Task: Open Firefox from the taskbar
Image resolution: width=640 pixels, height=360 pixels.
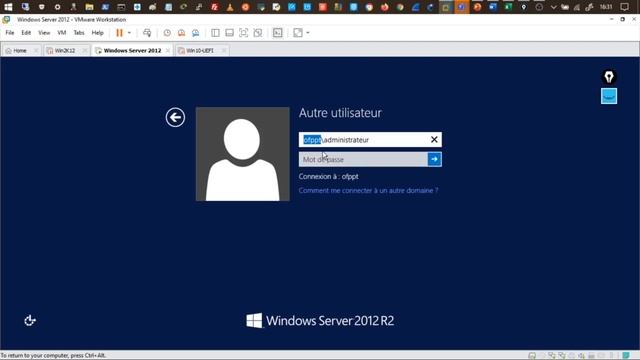Action: pos(384,7)
